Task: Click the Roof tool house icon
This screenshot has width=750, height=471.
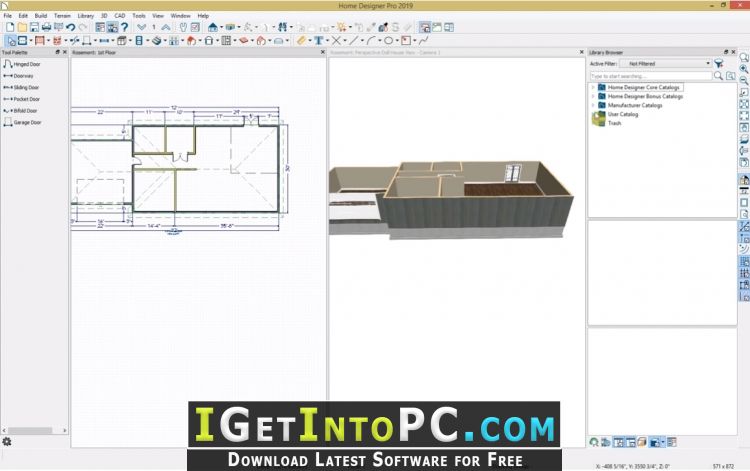Action: [x=191, y=41]
